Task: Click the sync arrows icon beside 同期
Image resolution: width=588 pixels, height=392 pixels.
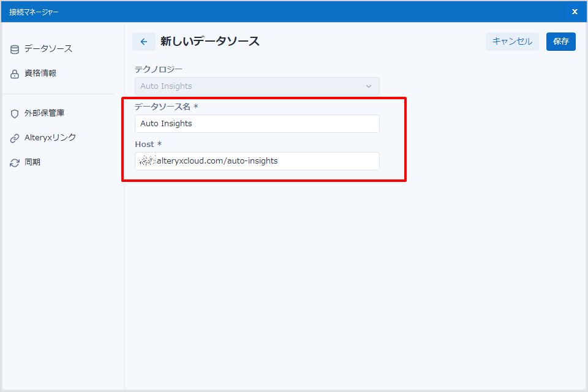Action: point(15,163)
